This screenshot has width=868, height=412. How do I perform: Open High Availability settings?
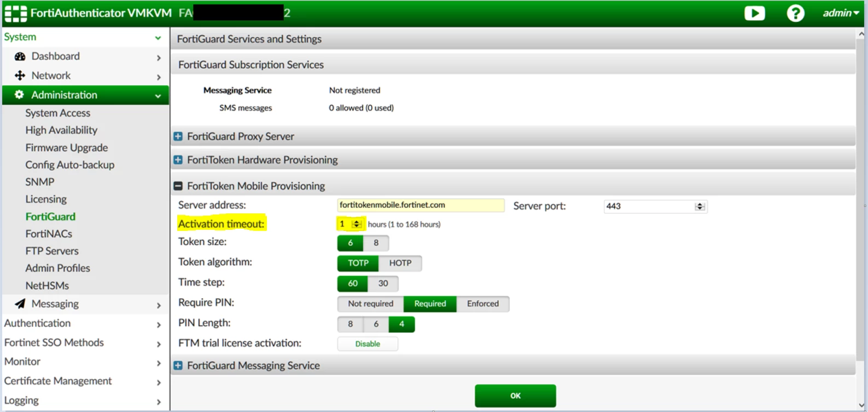click(x=61, y=130)
